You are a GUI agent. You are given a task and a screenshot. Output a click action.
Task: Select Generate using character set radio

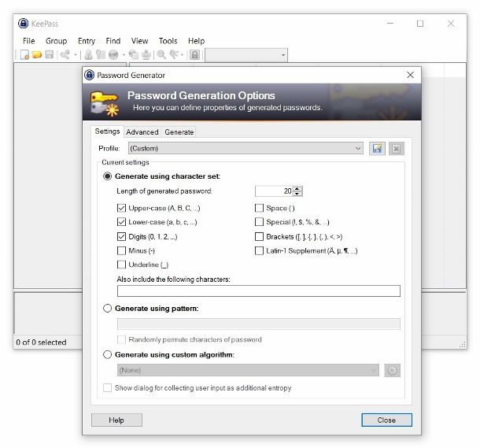click(x=108, y=176)
